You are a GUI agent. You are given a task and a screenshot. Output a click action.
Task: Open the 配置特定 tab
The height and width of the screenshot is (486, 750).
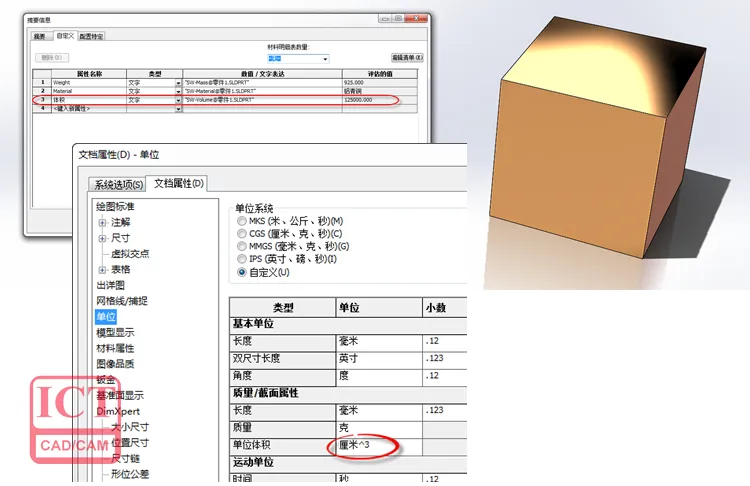91,36
